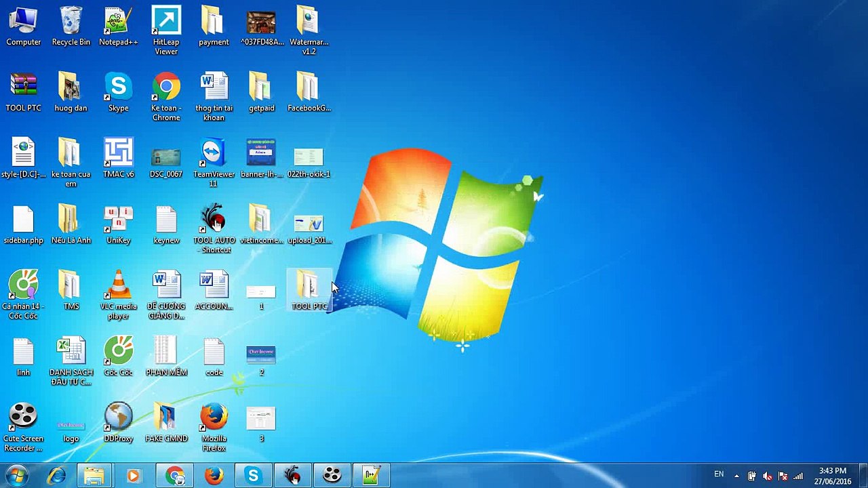Viewport: 868px width, 488px height.
Task: Select the Nếu Là Anh folder
Action: pyautogui.click(x=71, y=225)
